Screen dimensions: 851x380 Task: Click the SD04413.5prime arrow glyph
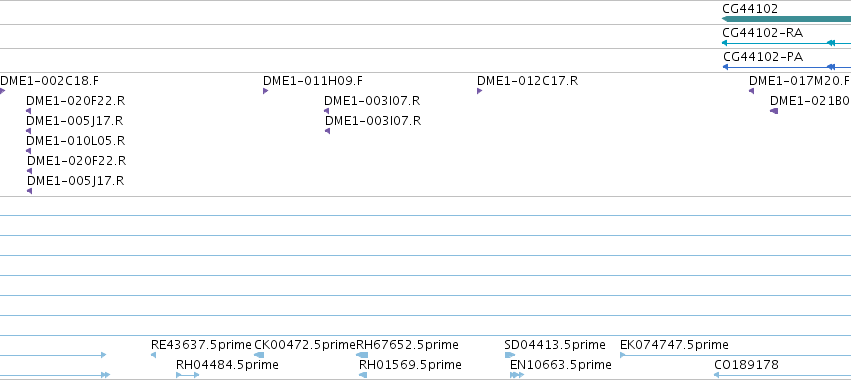point(510,355)
